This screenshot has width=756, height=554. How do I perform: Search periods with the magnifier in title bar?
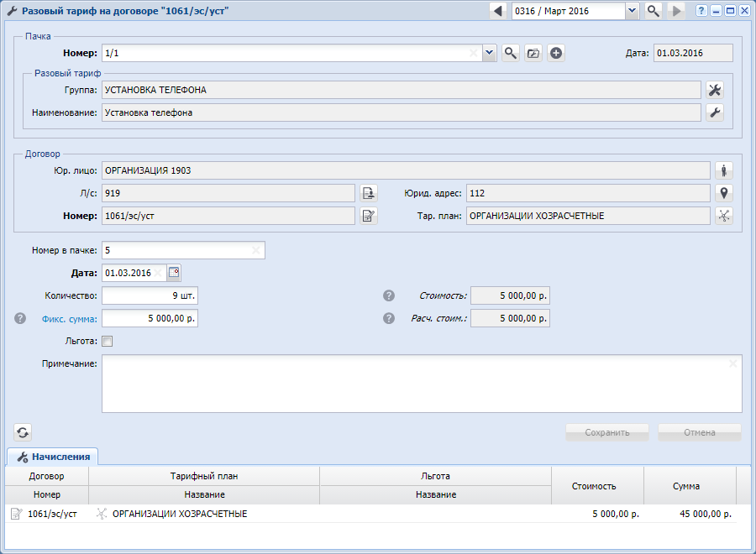(x=654, y=11)
